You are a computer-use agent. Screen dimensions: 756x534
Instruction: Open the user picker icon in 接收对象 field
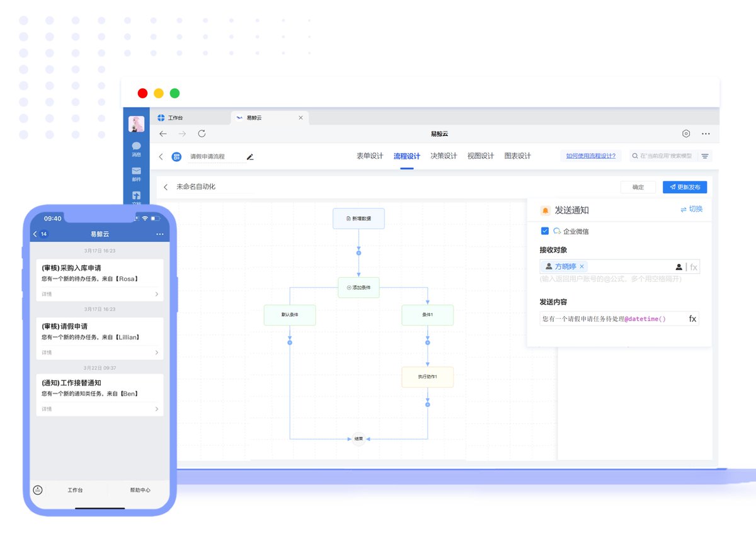point(679,267)
